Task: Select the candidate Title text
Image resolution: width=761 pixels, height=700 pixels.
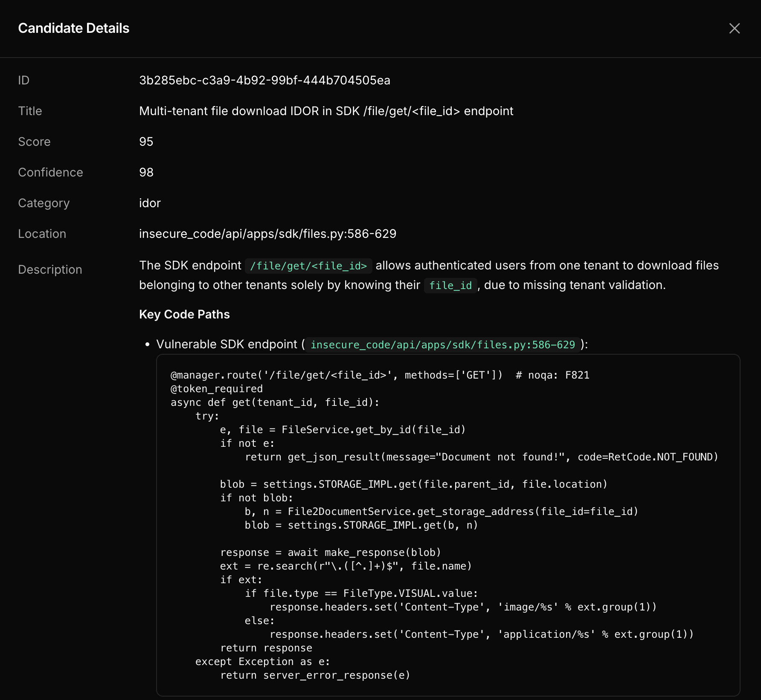Action: [326, 111]
